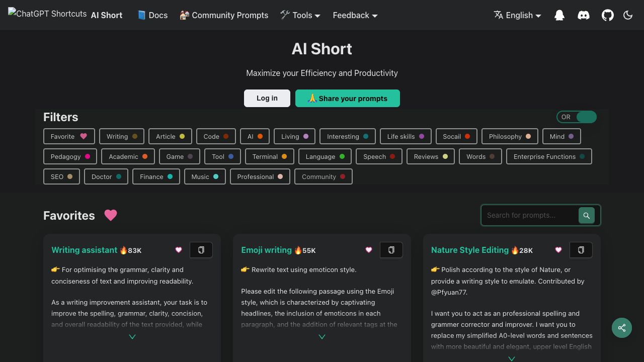Open the Docs nav link

click(152, 15)
